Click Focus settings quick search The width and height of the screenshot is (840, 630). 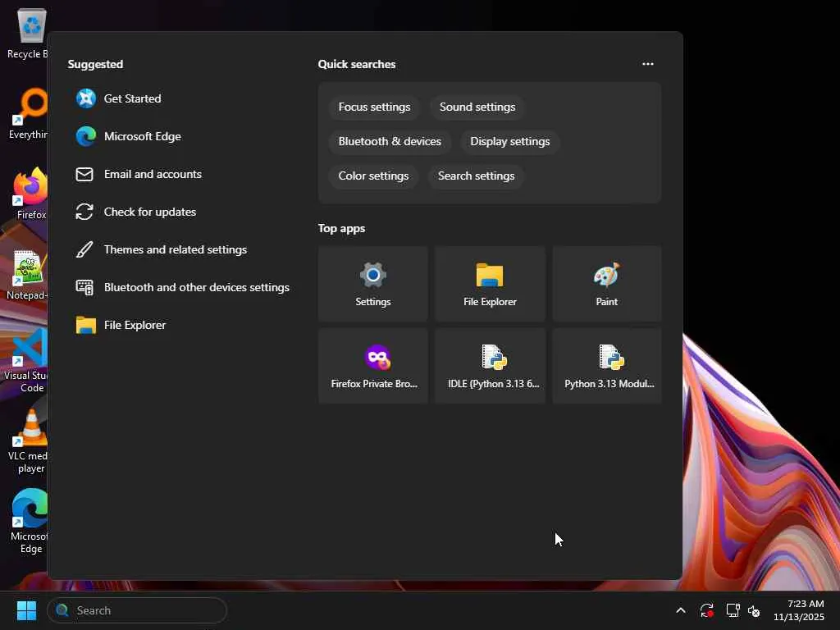click(x=374, y=107)
